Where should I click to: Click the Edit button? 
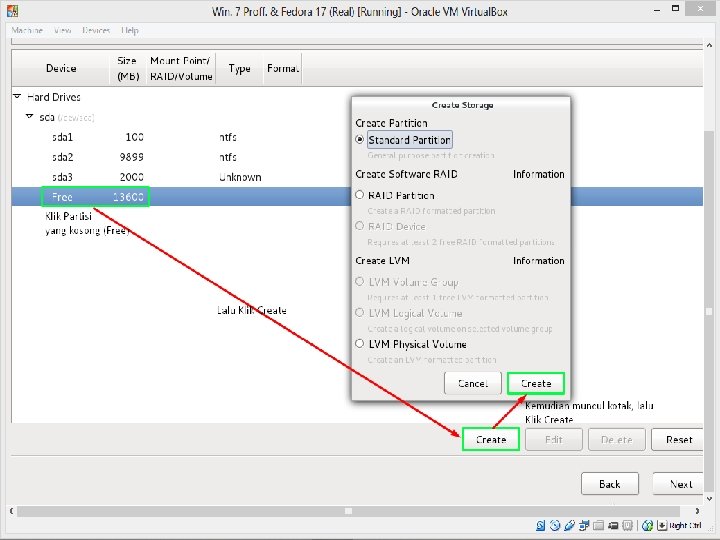coord(554,439)
